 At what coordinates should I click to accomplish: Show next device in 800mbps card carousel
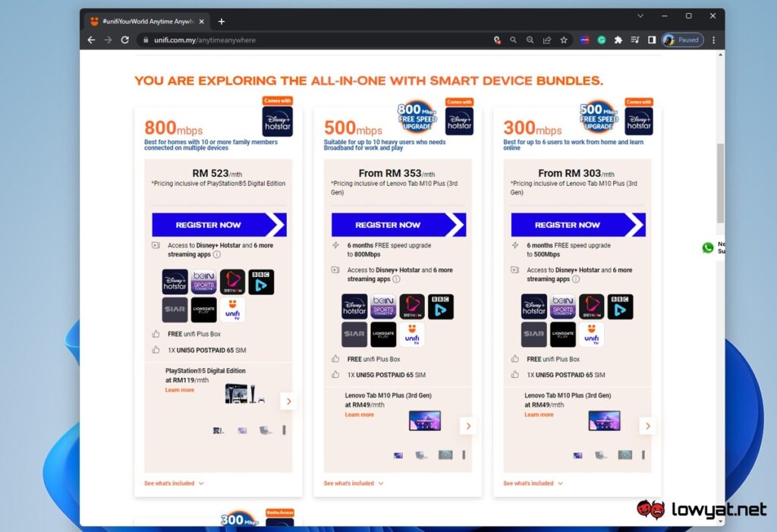pyautogui.click(x=289, y=401)
